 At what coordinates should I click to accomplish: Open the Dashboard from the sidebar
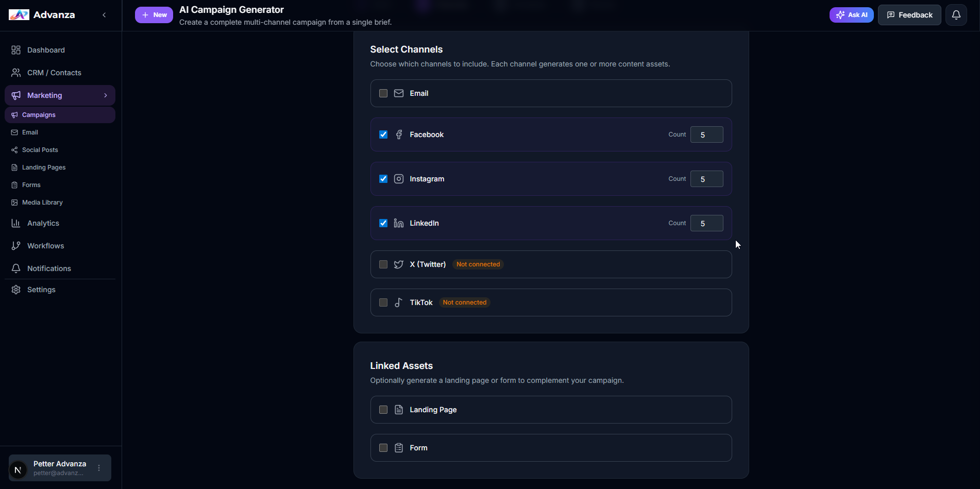tap(46, 50)
